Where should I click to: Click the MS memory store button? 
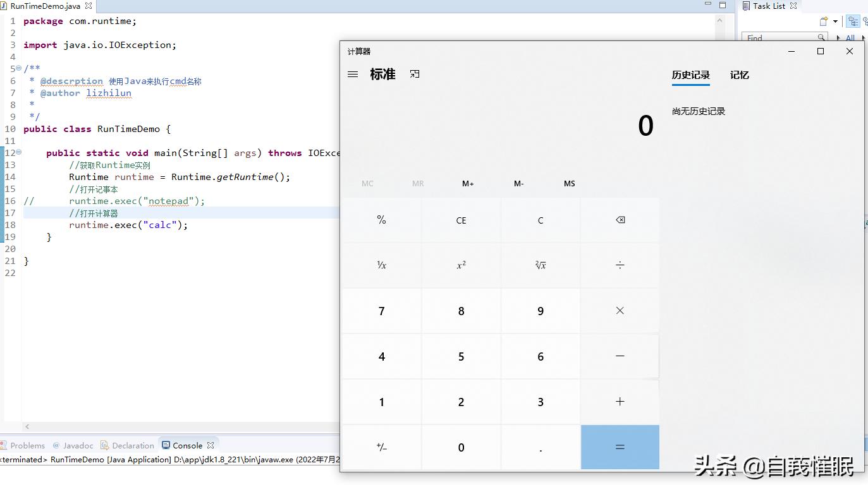[x=568, y=183]
